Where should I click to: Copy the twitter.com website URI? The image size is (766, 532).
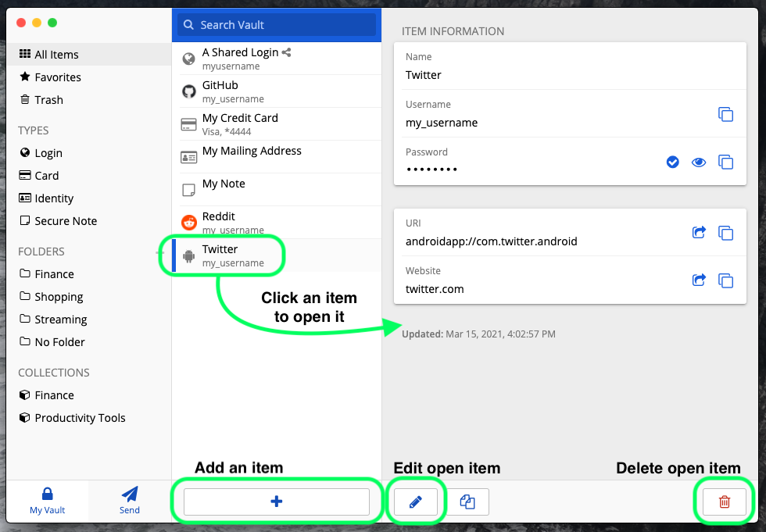pyautogui.click(x=725, y=280)
